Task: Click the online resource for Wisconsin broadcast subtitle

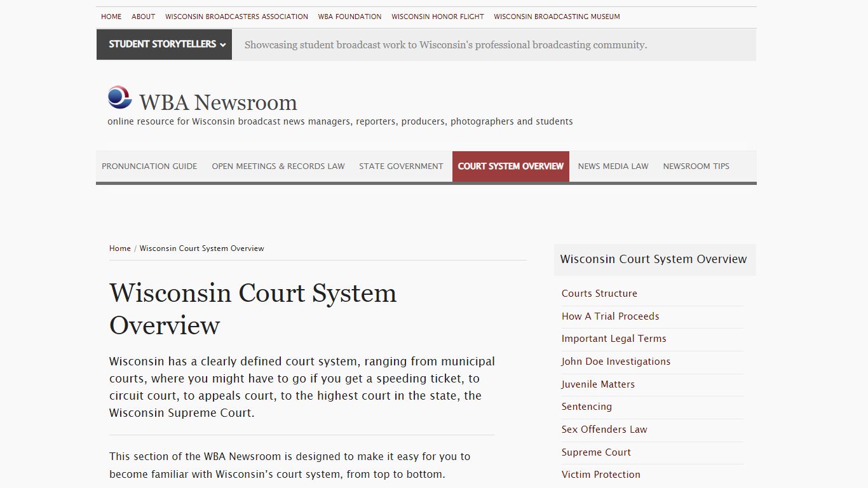Action: [340, 121]
